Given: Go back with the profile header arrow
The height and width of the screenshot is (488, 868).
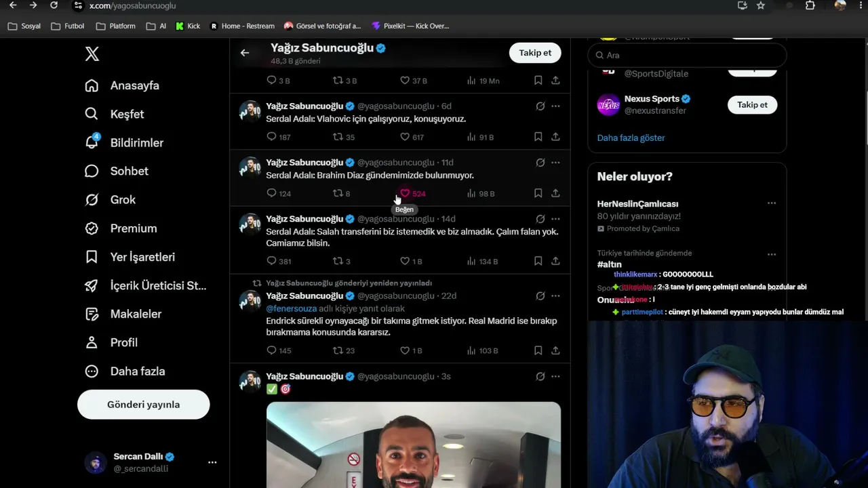Looking at the screenshot, I should click(x=245, y=53).
